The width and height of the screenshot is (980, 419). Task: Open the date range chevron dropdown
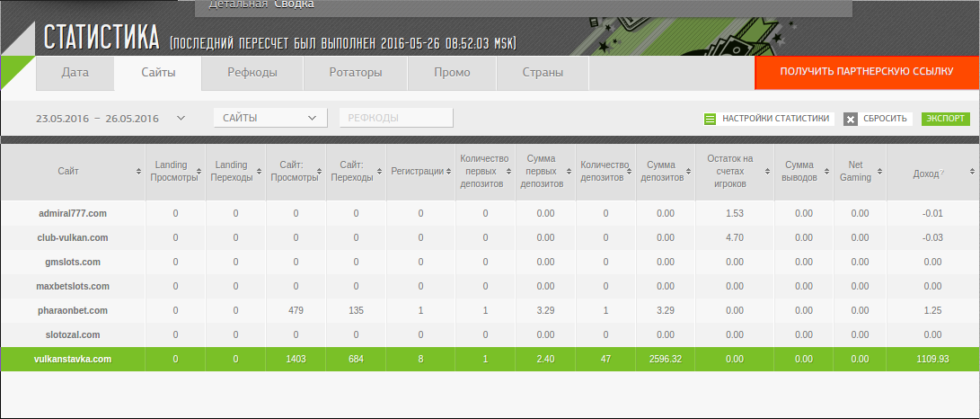(x=181, y=118)
